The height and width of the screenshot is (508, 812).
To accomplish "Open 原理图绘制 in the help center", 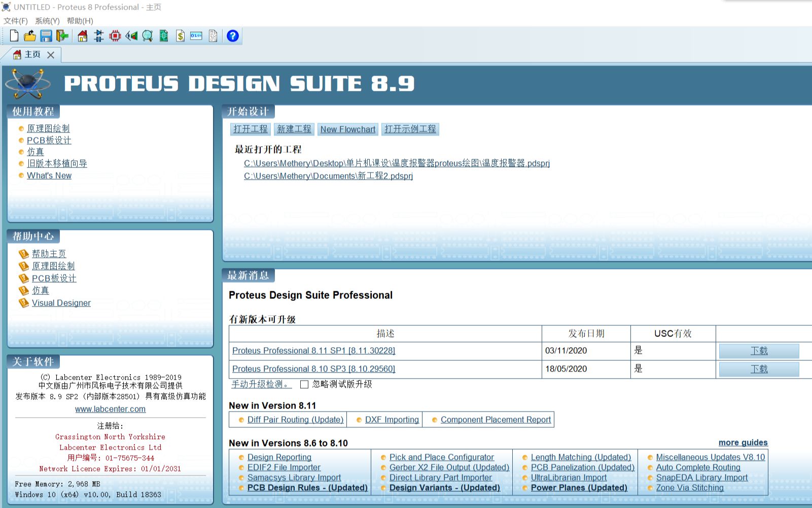I will tap(53, 266).
